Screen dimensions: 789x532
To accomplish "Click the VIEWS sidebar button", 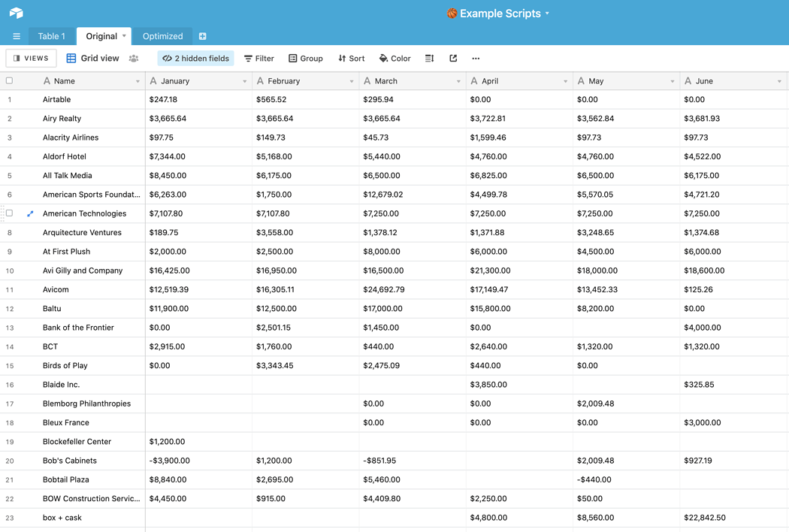I will click(30, 58).
